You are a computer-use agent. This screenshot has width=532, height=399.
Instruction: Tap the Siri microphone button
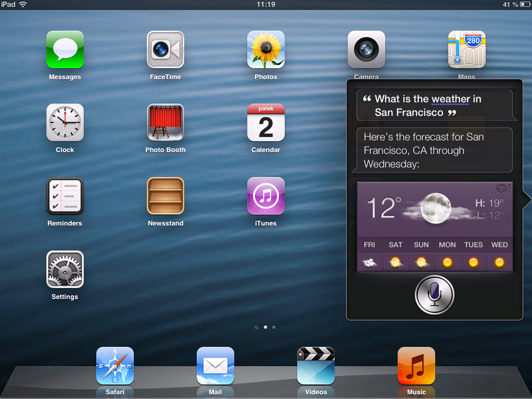(434, 295)
